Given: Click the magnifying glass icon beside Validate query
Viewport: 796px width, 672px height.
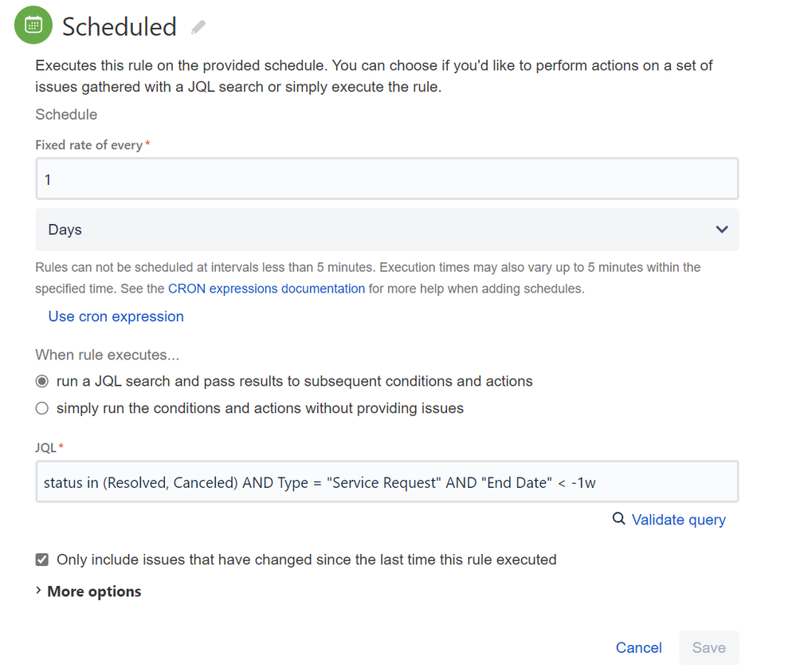Looking at the screenshot, I should pyautogui.click(x=618, y=519).
